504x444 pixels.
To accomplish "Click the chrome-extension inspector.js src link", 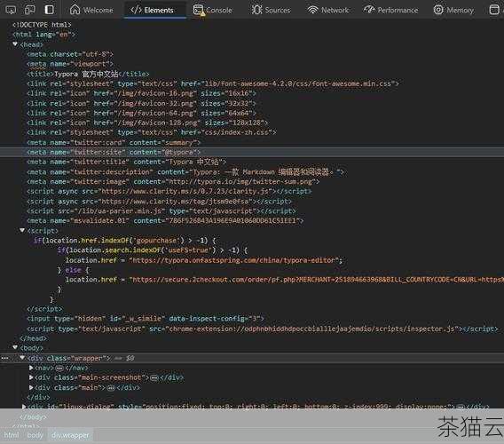I will (311, 329).
